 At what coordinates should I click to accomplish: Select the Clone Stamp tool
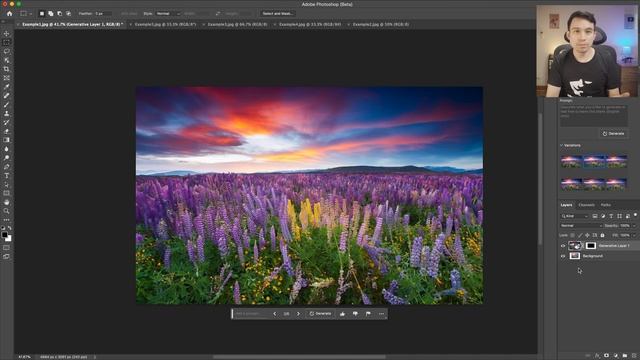click(x=7, y=113)
